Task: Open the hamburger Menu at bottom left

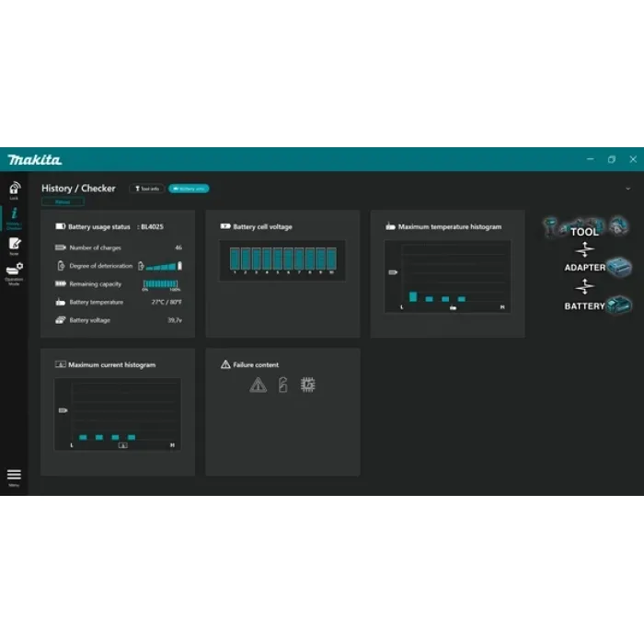Action: tap(14, 477)
